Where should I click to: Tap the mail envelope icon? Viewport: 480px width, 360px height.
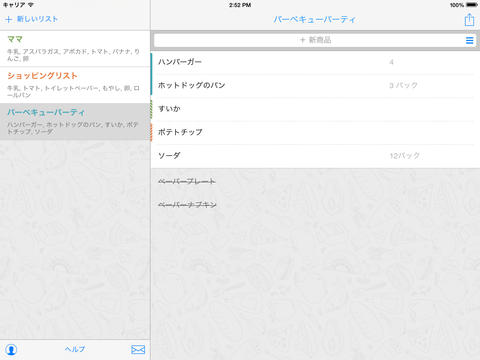(138, 349)
